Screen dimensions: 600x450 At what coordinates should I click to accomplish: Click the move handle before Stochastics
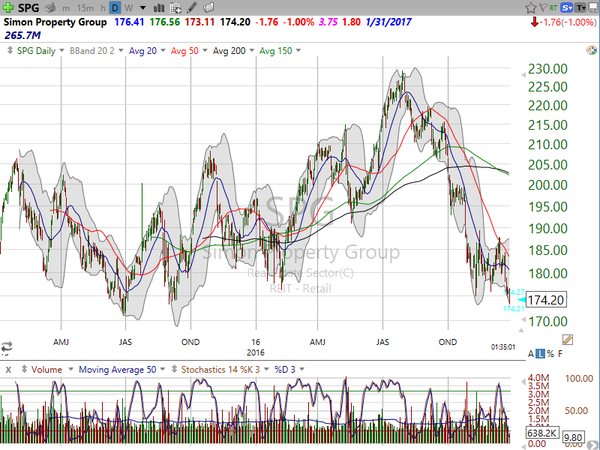pyautogui.click(x=174, y=369)
